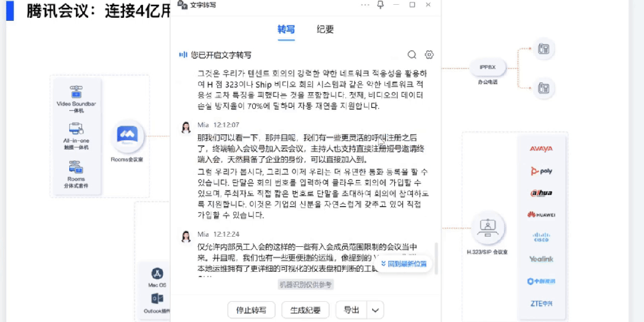Image resolution: width=644 pixels, height=322 pixels.
Task: Click the upper office phone icon
Action: 544,49
